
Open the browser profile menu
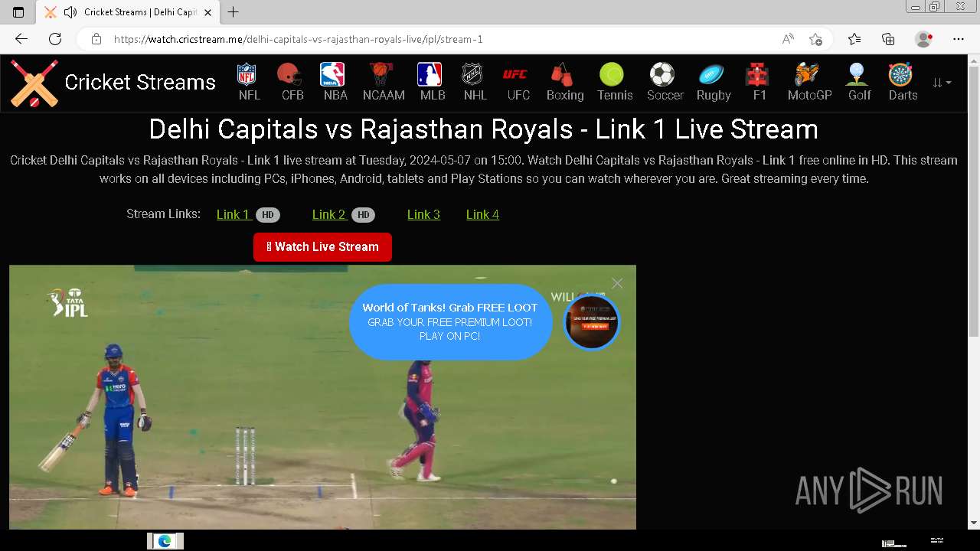click(924, 39)
